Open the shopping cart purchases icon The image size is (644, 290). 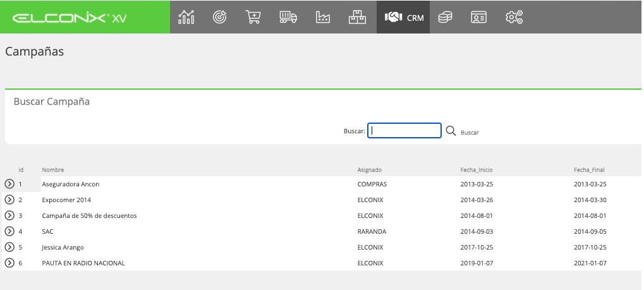pos(253,17)
